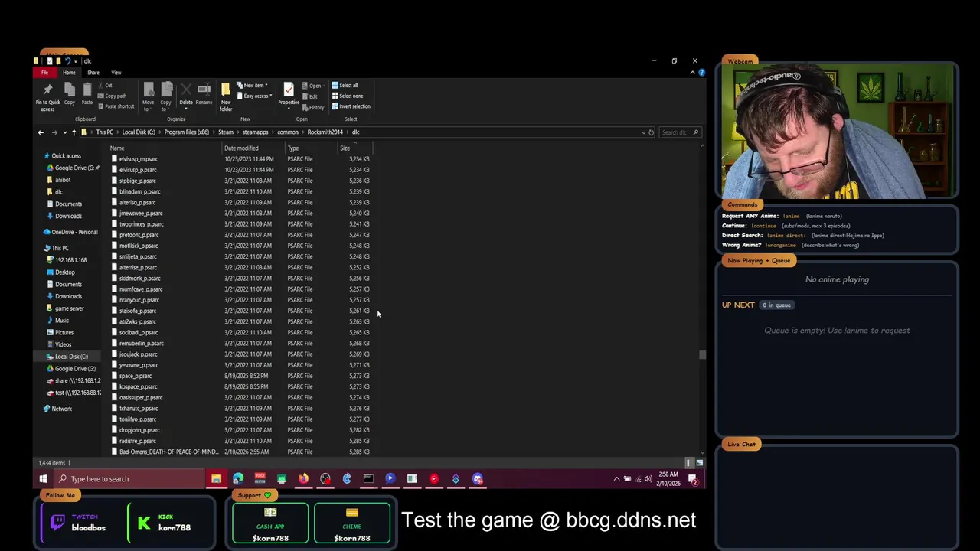Switch to large thumbnails view toggle
The image size is (980, 551).
coord(699,463)
